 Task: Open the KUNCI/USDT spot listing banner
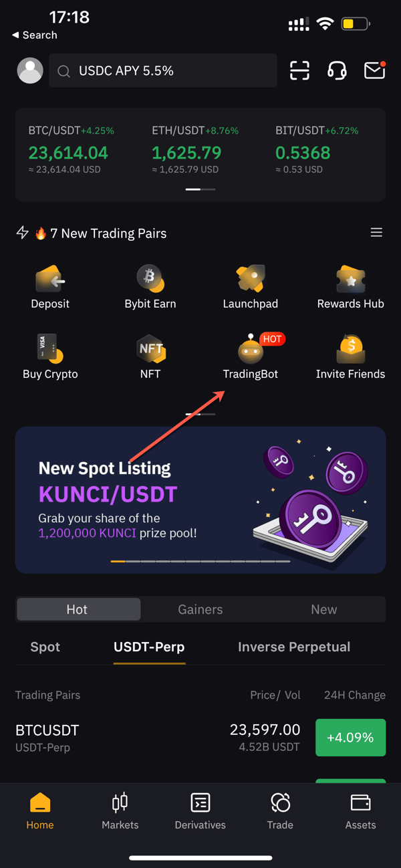pyautogui.click(x=200, y=500)
